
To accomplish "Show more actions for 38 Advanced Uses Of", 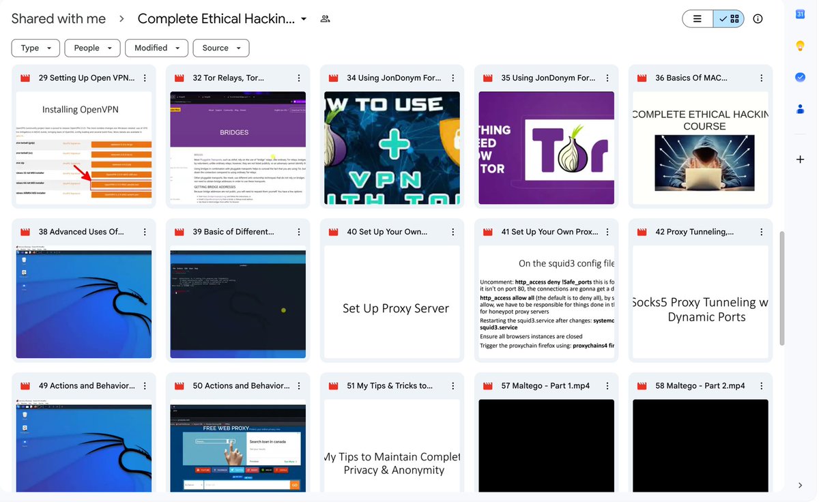I will 145,232.
